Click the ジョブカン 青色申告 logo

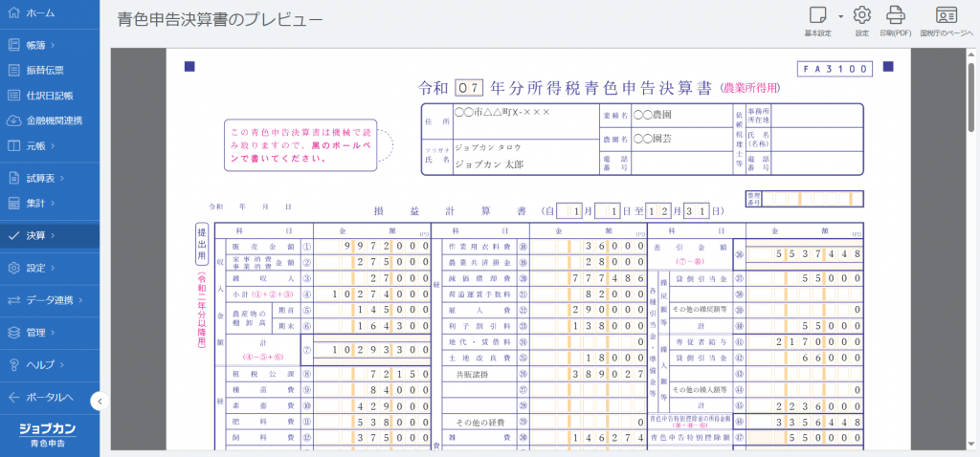coord(49,434)
